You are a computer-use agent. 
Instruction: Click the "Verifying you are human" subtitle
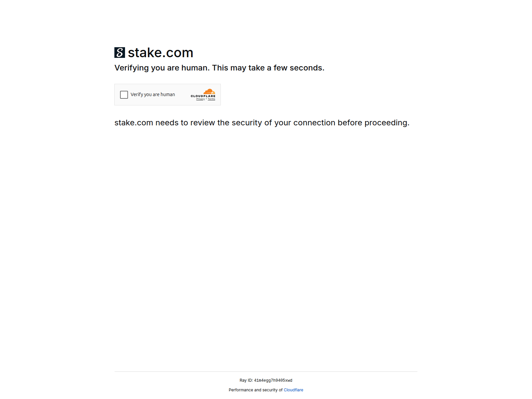tap(219, 68)
